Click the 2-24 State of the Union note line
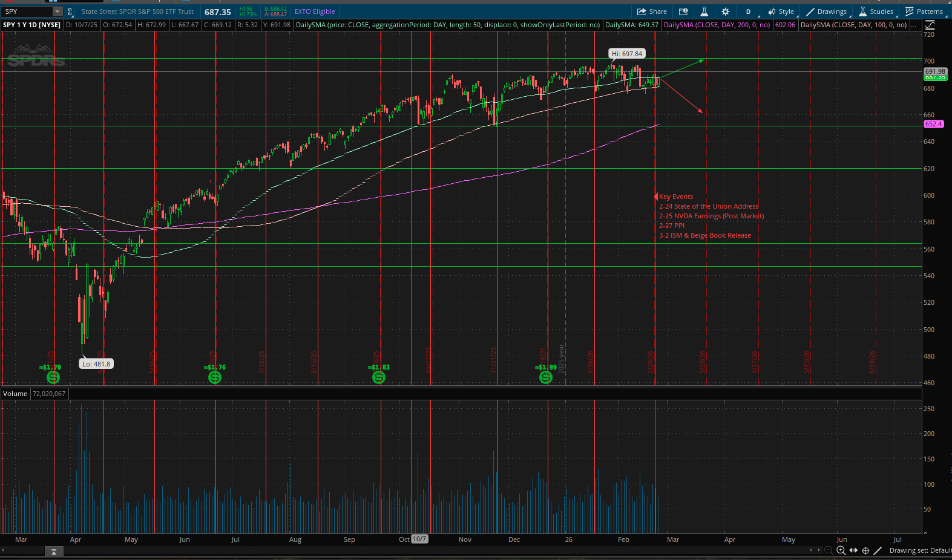This screenshot has width=952, height=560. coord(709,206)
